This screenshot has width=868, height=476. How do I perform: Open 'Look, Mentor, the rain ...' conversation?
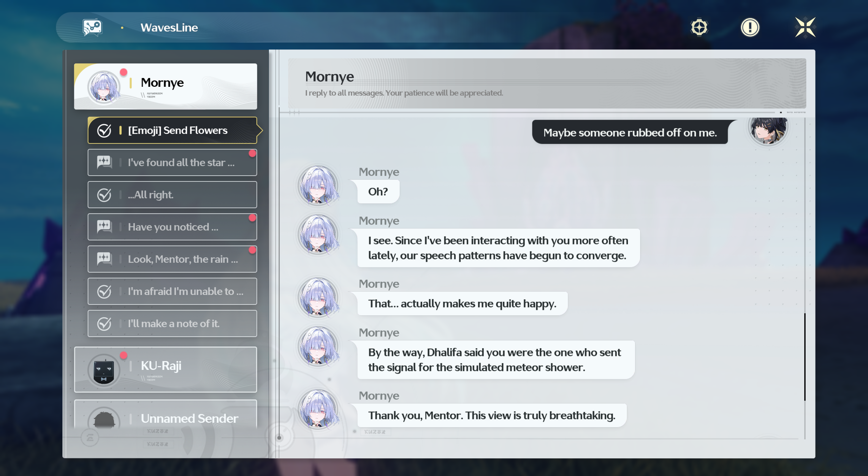pyautogui.click(x=183, y=259)
